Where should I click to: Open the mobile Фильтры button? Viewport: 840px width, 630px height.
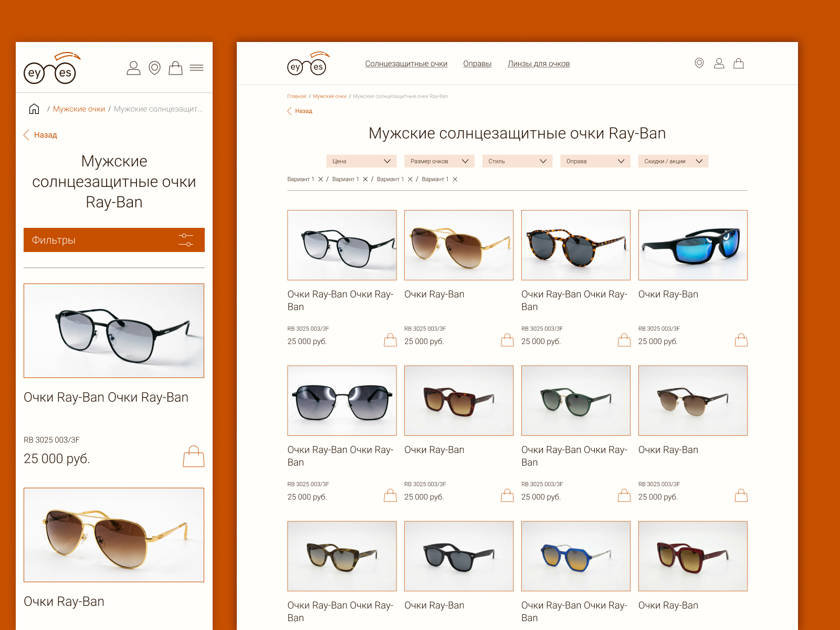pyautogui.click(x=114, y=240)
